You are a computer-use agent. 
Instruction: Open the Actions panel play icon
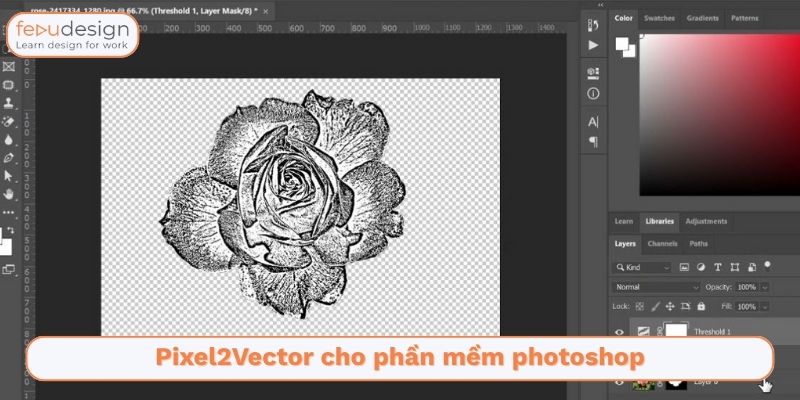click(593, 45)
